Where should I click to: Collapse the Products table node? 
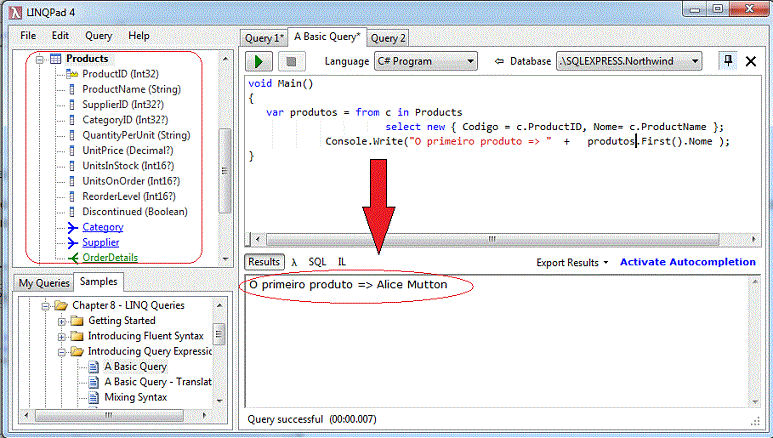[40, 60]
